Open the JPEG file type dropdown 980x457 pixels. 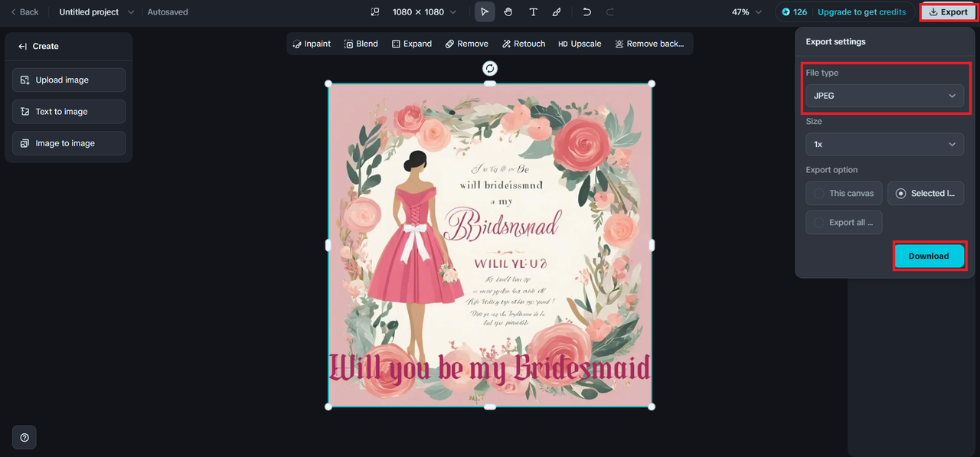885,96
